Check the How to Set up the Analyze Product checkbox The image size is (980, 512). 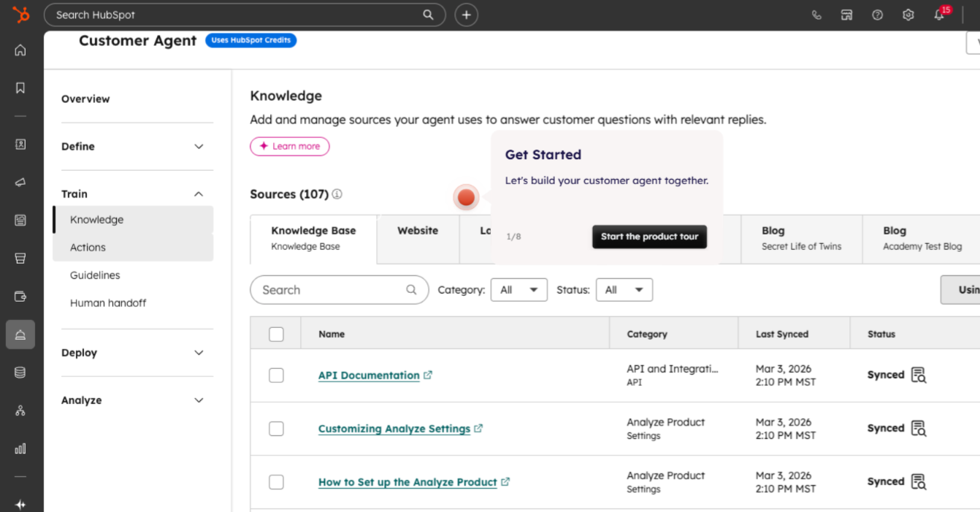(x=276, y=482)
